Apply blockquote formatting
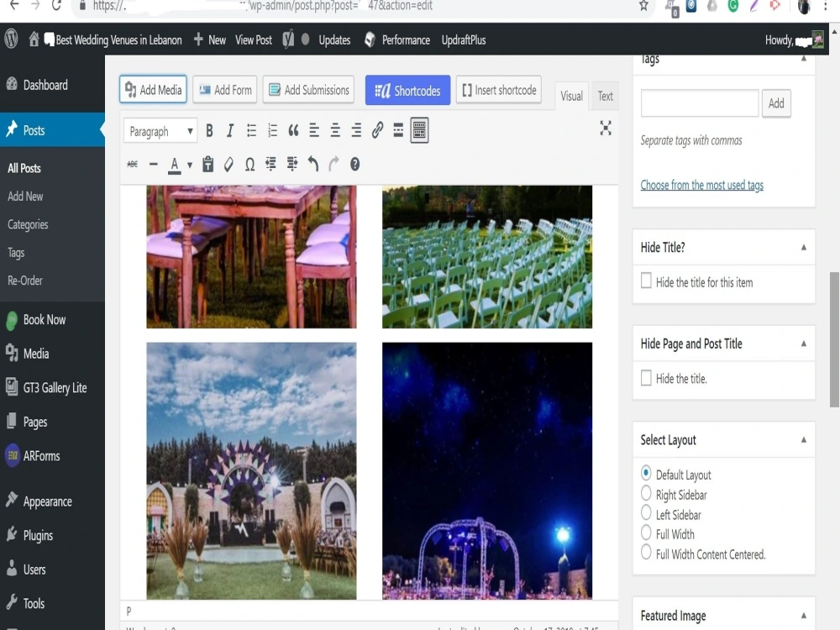 click(x=293, y=131)
